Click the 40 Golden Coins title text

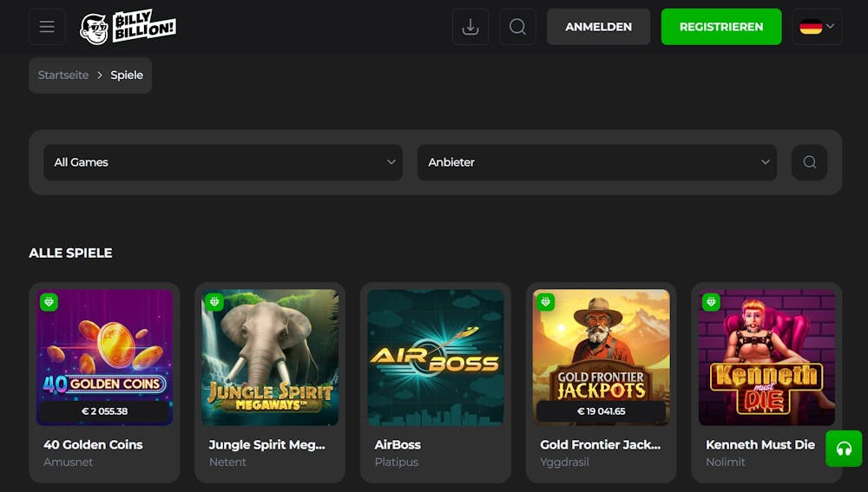tap(93, 444)
